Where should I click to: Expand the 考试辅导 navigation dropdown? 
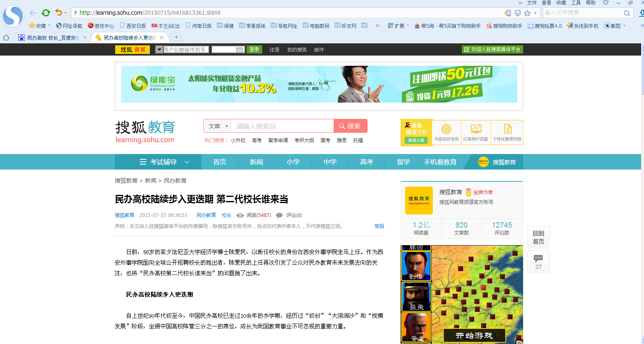(158, 162)
